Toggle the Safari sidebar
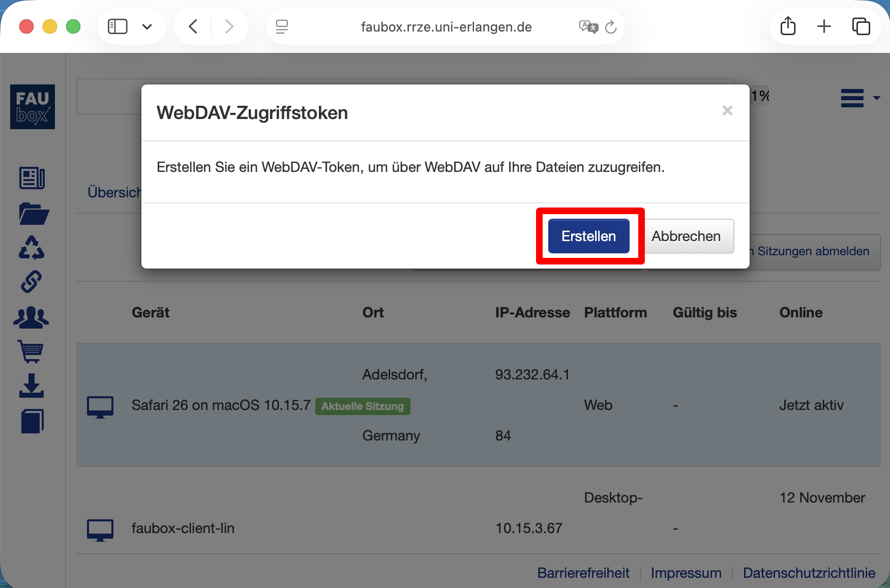Viewport: 890px width, 588px height. pos(117,26)
